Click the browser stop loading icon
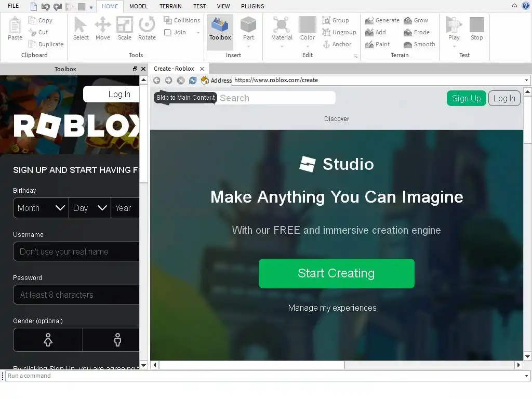532x399 pixels. (181, 80)
